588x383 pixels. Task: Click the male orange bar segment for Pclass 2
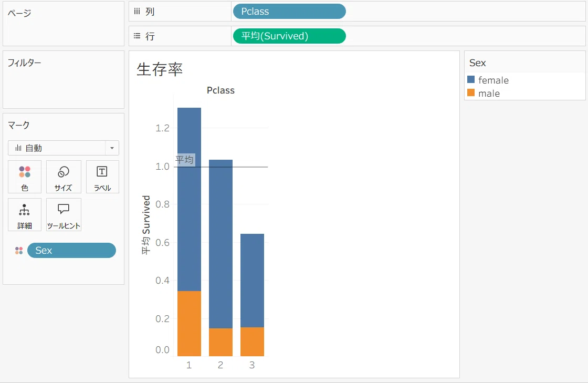pos(220,342)
